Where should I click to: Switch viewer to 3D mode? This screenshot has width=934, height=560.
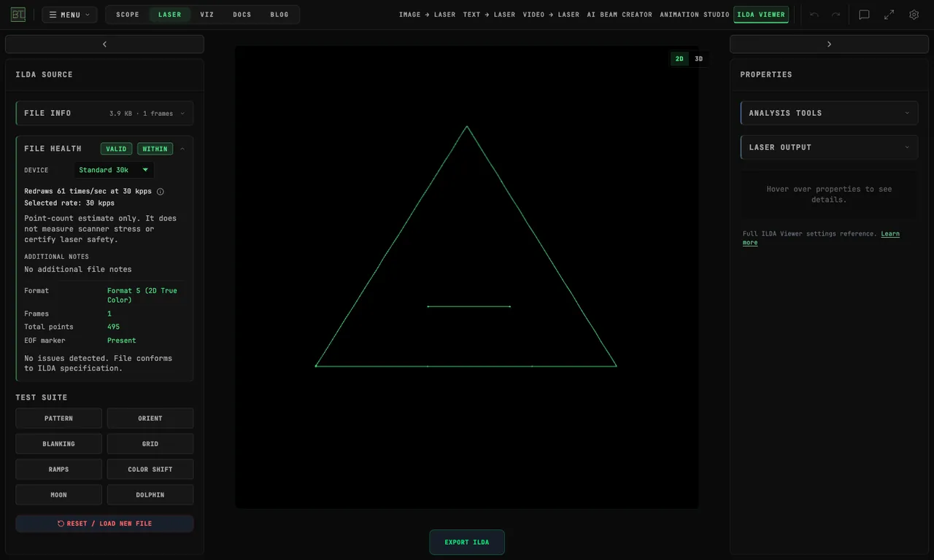pyautogui.click(x=699, y=59)
